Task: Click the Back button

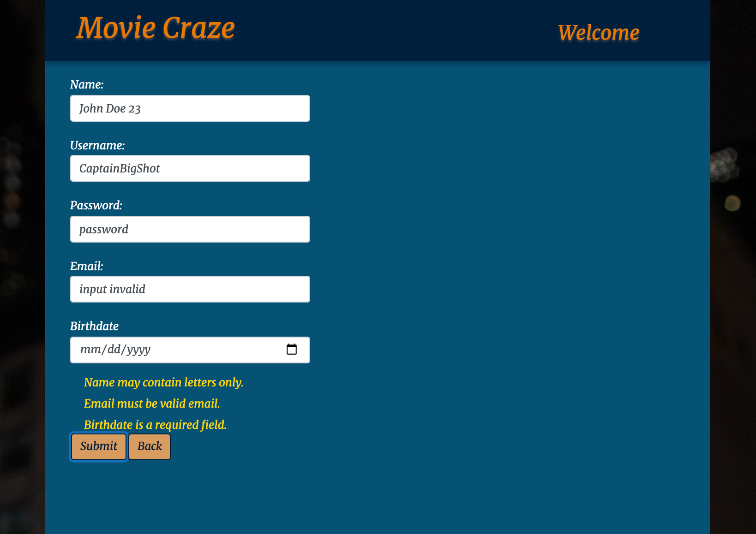Action: click(150, 446)
